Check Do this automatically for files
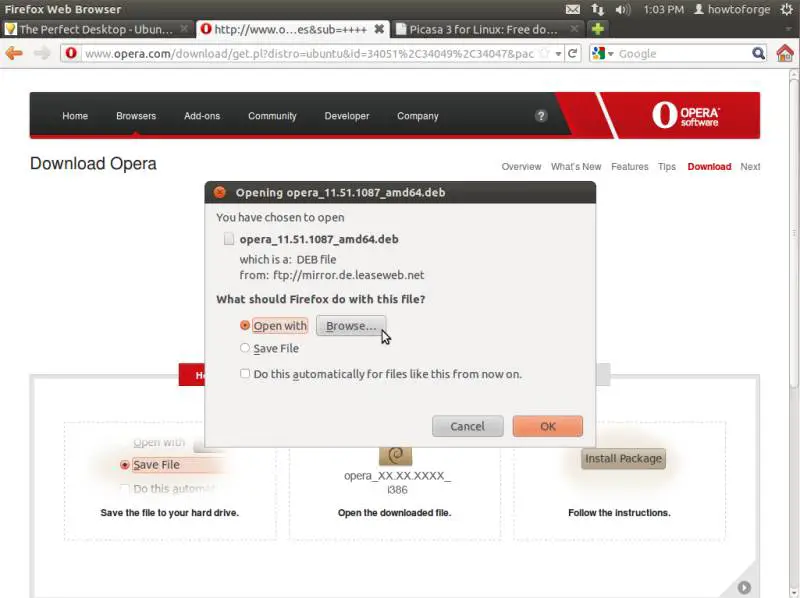The height and width of the screenshot is (598, 800). point(245,373)
